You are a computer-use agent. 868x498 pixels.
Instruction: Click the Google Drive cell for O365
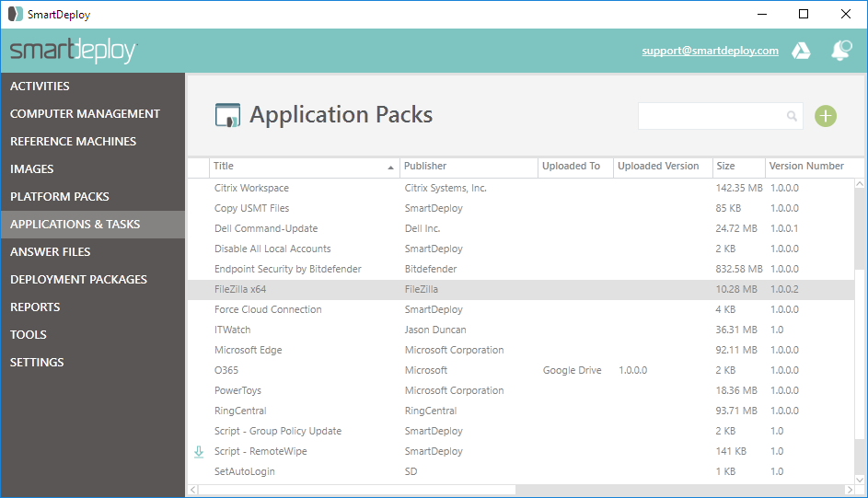pos(572,371)
